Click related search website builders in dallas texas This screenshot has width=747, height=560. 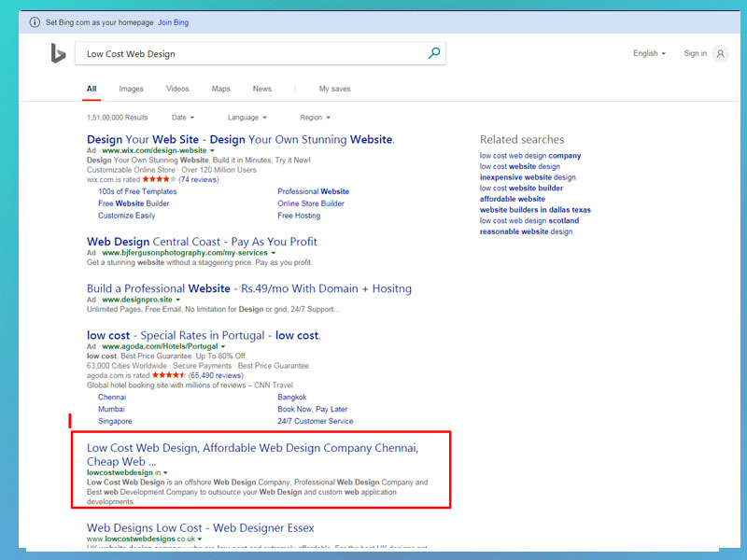tap(535, 210)
